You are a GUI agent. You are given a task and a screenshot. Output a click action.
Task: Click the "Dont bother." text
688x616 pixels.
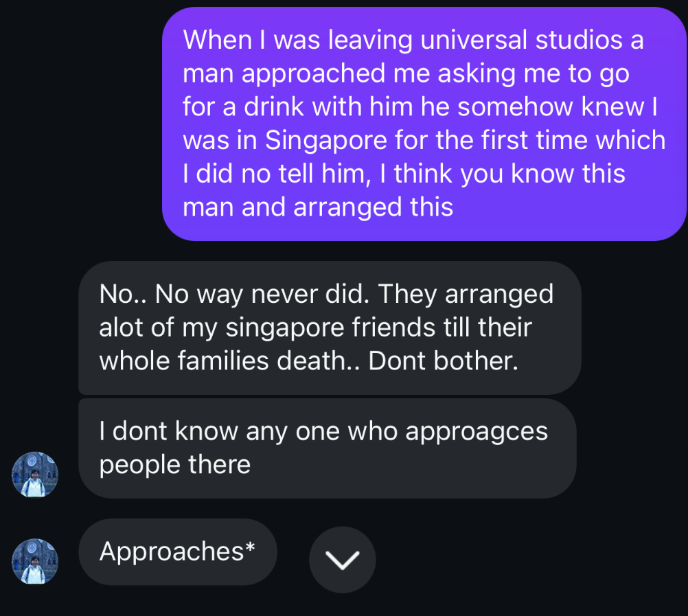(x=444, y=361)
